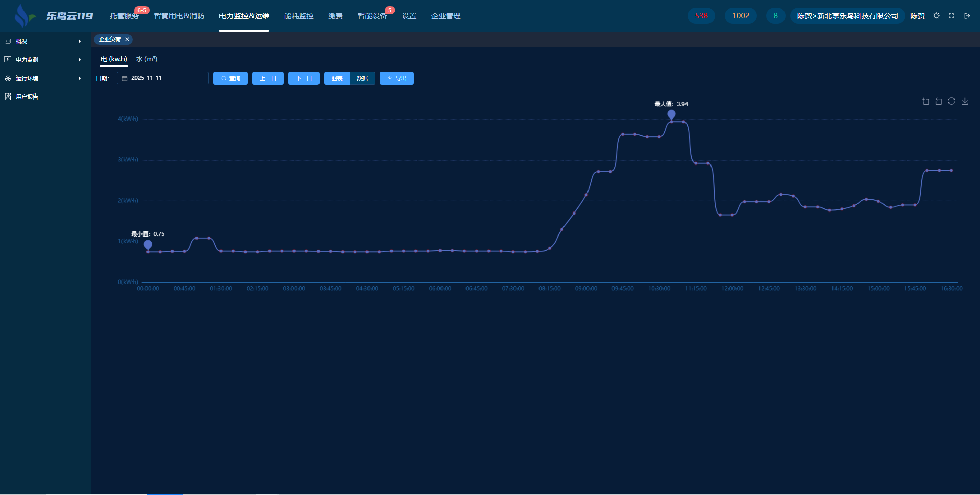Click the last data point at 16:30:00
The width and height of the screenshot is (980, 495).
click(x=951, y=170)
